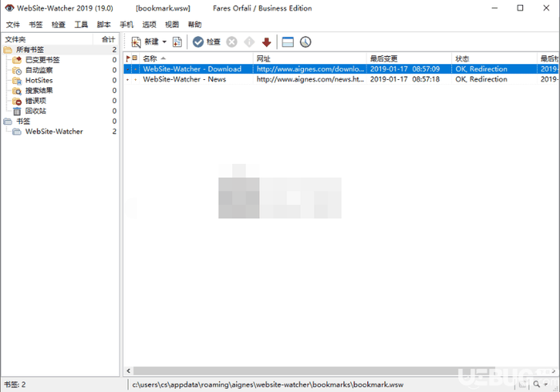Open the 书签 menu
Viewport: 560px width, 392px height.
pos(35,25)
